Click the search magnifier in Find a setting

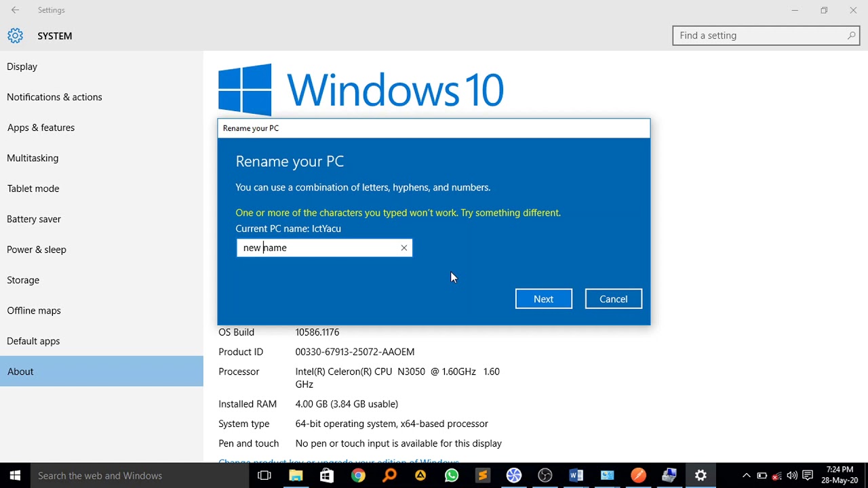click(851, 36)
